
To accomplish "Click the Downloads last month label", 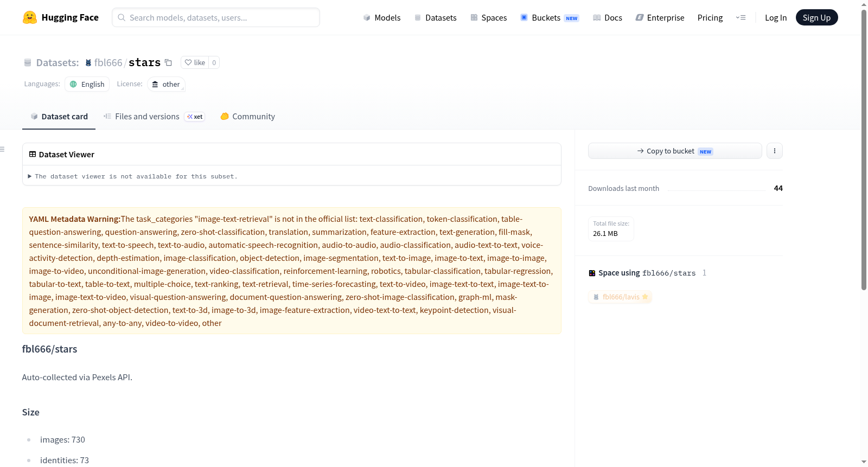I will (624, 188).
